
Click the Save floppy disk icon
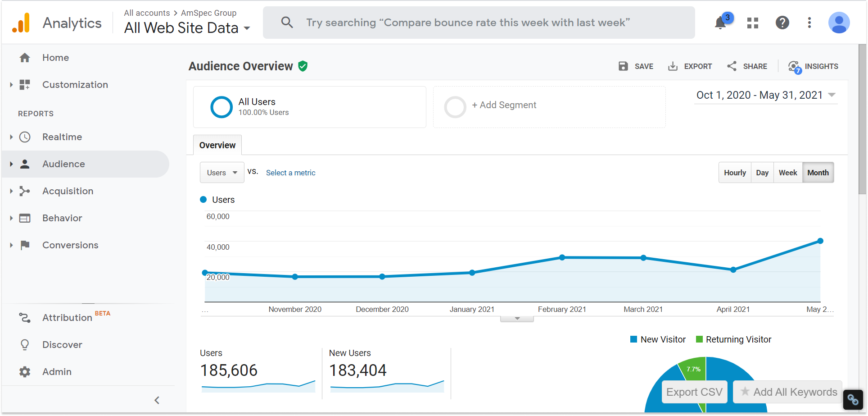point(623,66)
